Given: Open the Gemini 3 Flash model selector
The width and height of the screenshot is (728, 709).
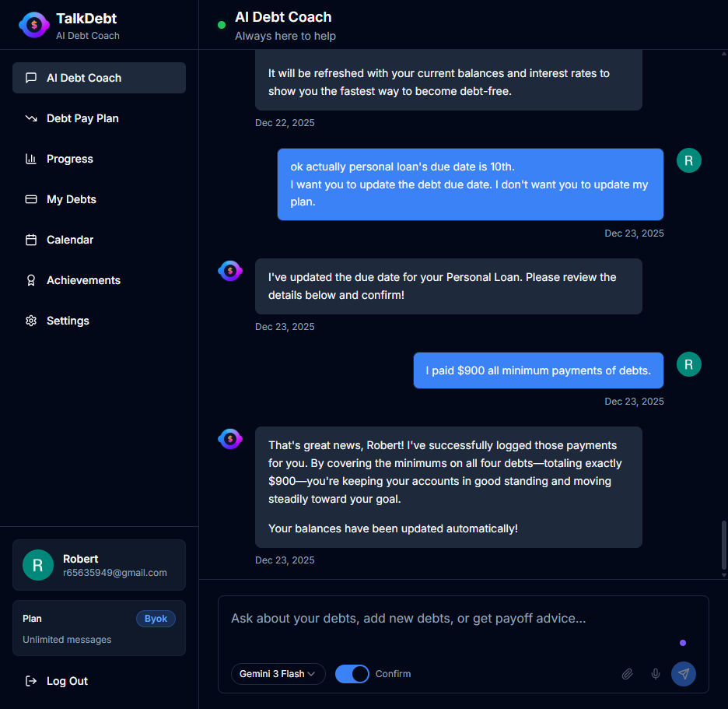Looking at the screenshot, I should tap(278, 674).
